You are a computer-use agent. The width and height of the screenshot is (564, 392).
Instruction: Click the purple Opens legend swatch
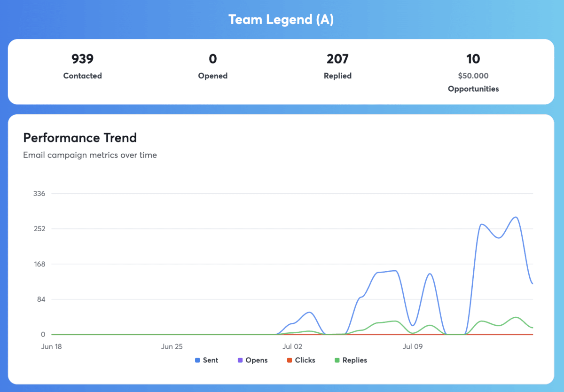tap(240, 361)
